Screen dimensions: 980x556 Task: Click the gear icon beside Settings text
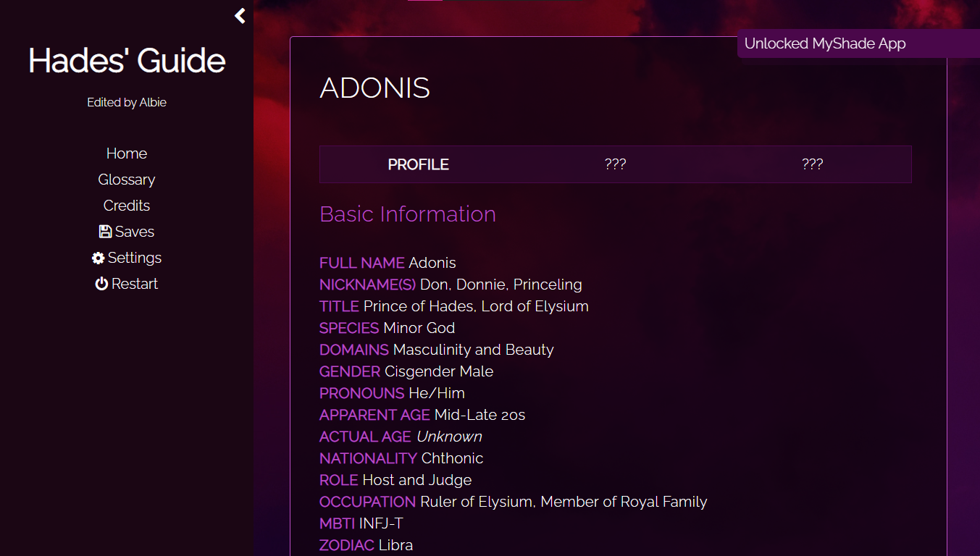(97, 257)
